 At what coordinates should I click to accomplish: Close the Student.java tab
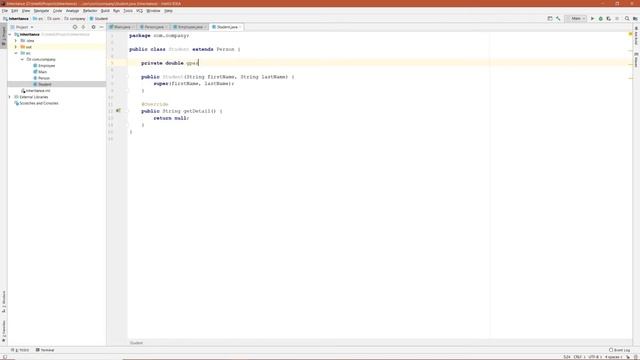[240, 27]
